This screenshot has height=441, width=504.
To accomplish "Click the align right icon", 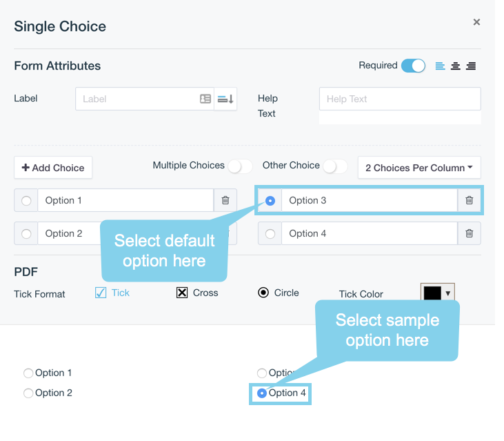I will pos(471,66).
